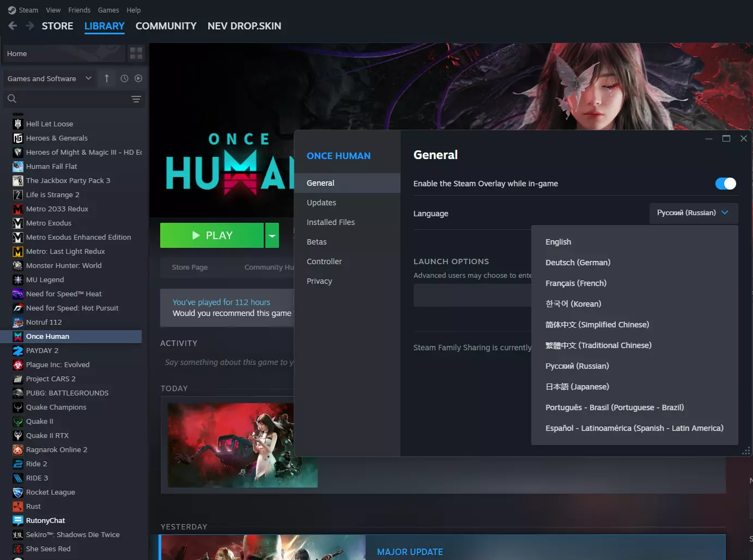Click the Human Fall Flat game icon
Viewport: 753px width, 560px height.
click(x=18, y=166)
